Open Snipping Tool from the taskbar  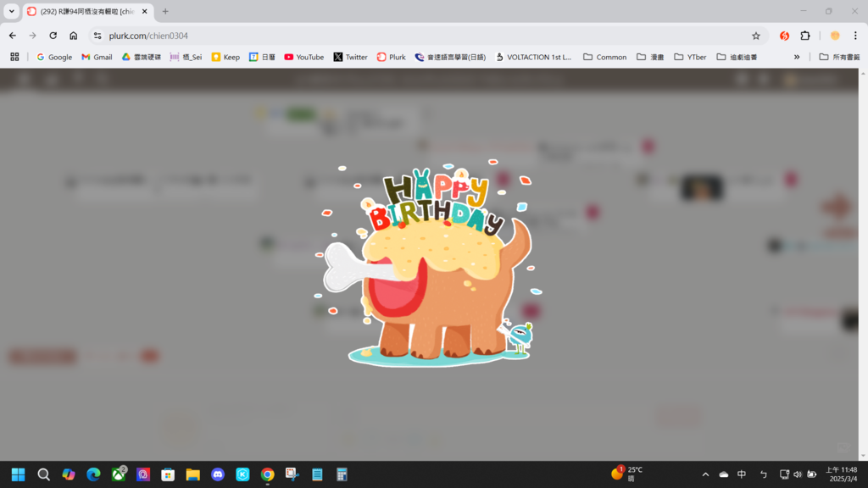(292, 474)
